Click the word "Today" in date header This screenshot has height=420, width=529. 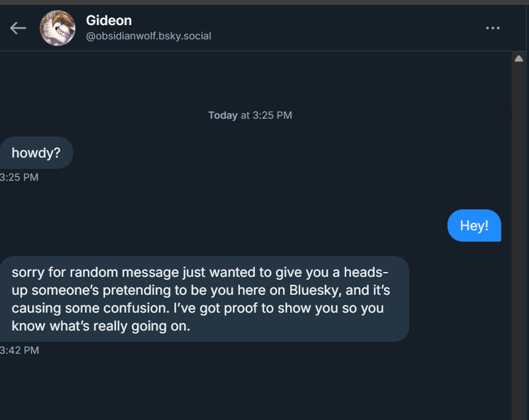coord(223,115)
